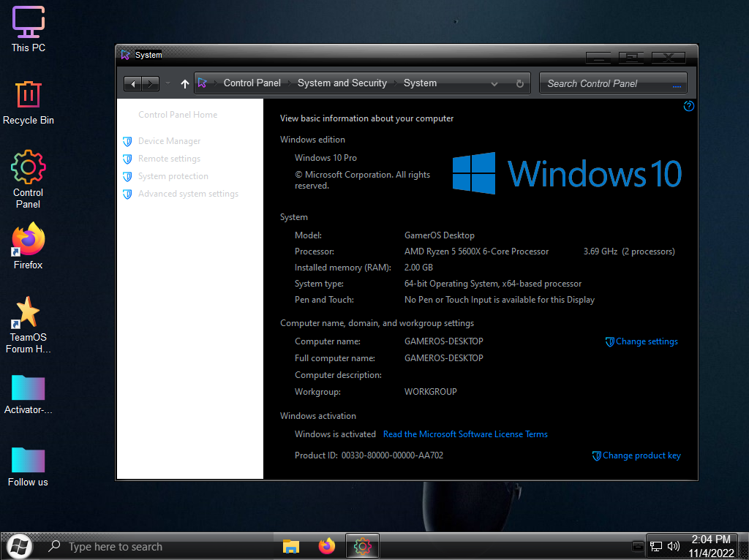The width and height of the screenshot is (749, 560).
Task: Go up one level with up arrow
Action: click(x=184, y=83)
